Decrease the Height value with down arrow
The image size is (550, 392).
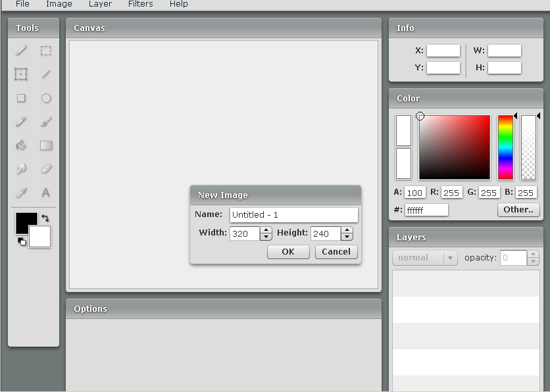[x=347, y=237]
